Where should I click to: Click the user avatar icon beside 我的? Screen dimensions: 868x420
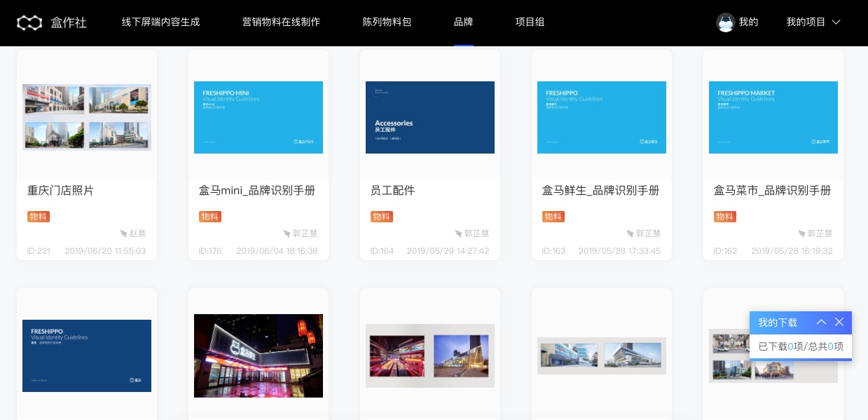coord(725,22)
